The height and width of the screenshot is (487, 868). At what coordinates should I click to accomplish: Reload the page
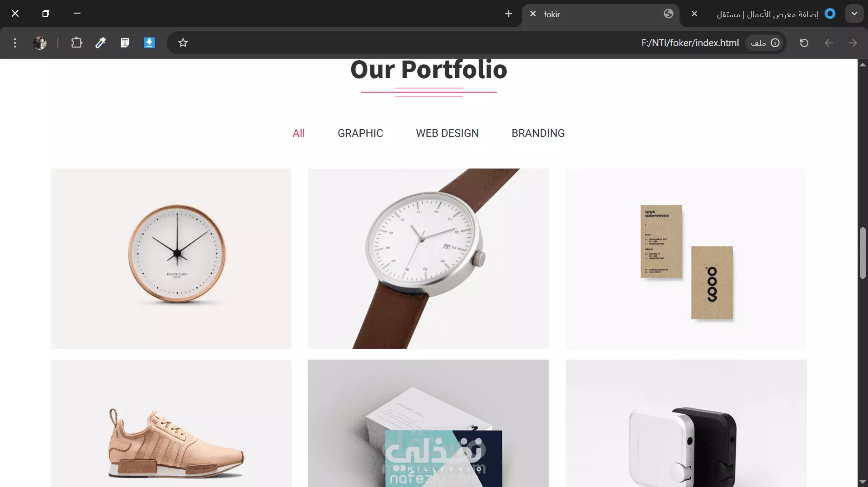point(804,43)
